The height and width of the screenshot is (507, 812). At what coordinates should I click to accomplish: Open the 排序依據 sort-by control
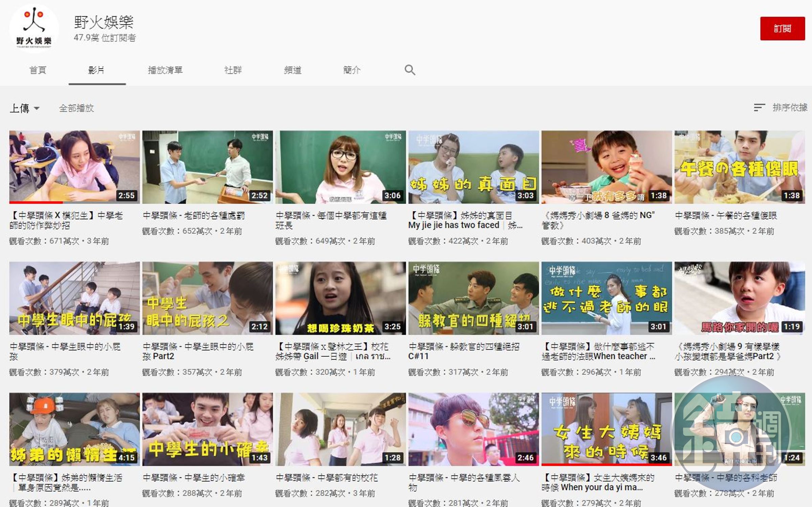click(781, 108)
